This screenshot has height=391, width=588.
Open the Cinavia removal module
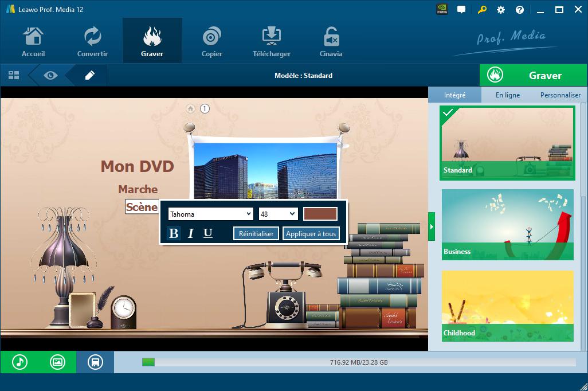pos(331,41)
